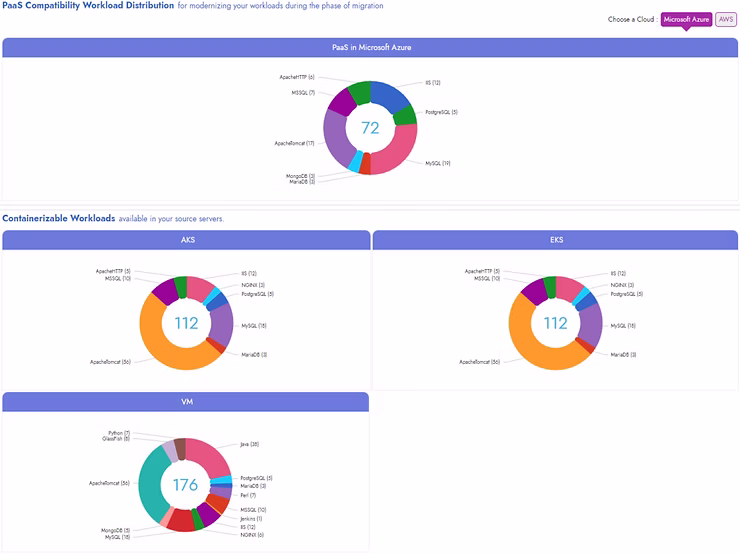The image size is (740, 554).
Task: Collapse the EKS panel header
Action: (555, 240)
